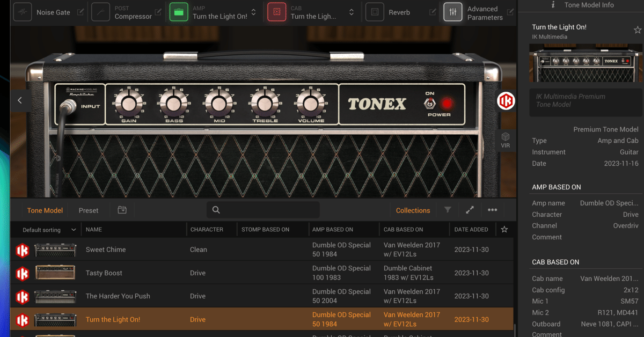Click the red power LED on amp
Screen dimensions: 644x337
(x=447, y=103)
